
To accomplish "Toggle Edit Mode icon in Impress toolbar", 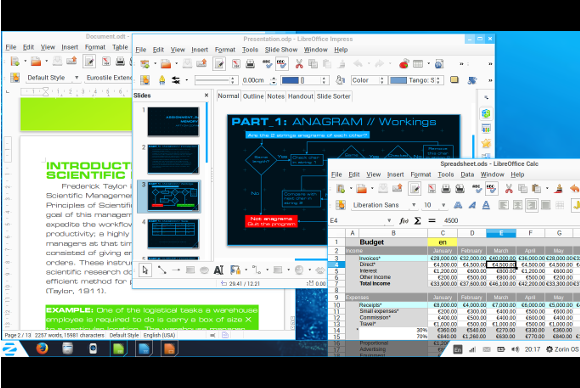I will 219,64.
